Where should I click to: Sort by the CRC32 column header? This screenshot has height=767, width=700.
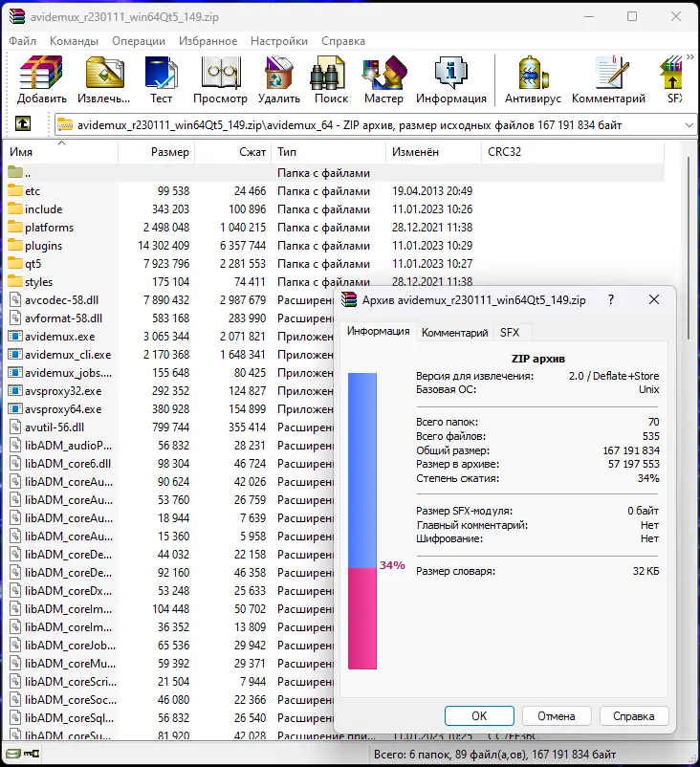click(574, 152)
